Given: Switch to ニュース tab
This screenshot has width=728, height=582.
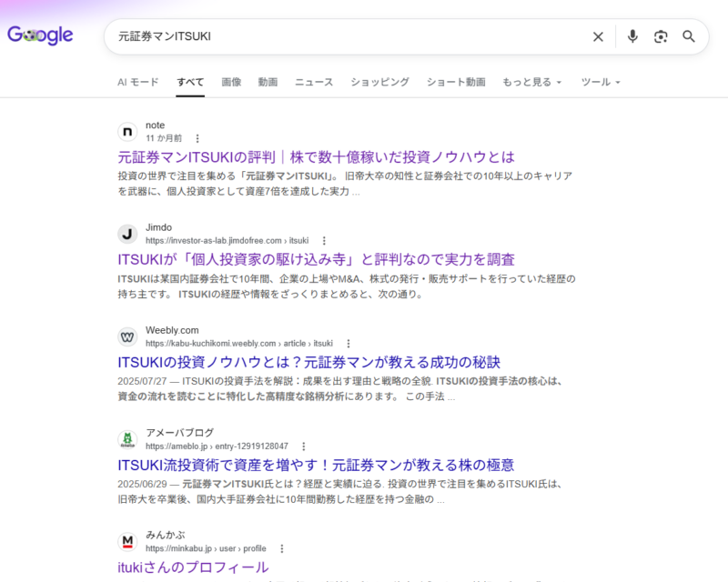Looking at the screenshot, I should 314,82.
